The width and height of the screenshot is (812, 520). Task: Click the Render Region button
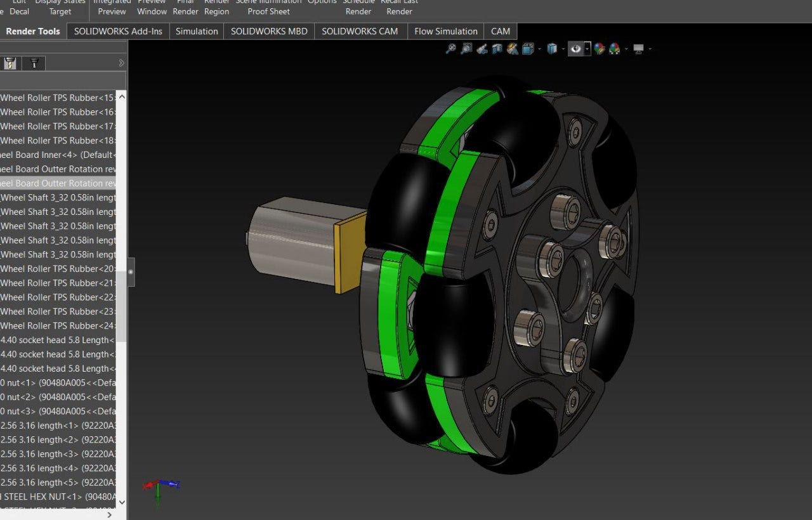point(217,6)
